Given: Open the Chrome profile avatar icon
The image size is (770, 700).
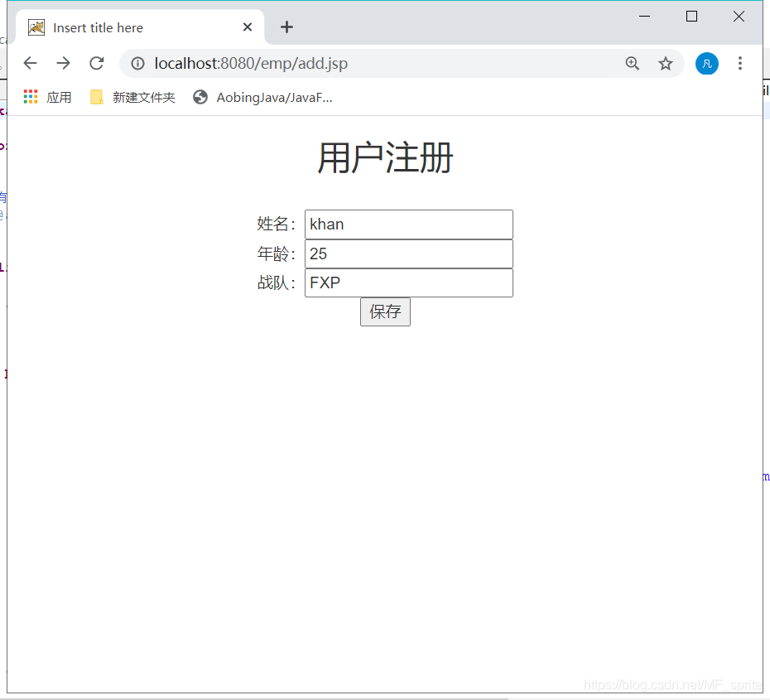Looking at the screenshot, I should click(x=706, y=63).
